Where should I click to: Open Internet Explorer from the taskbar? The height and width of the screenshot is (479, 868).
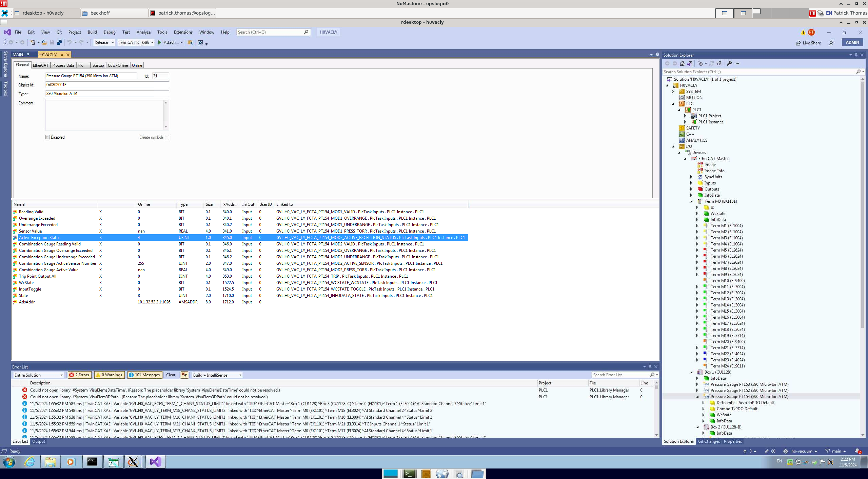pyautogui.click(x=29, y=462)
